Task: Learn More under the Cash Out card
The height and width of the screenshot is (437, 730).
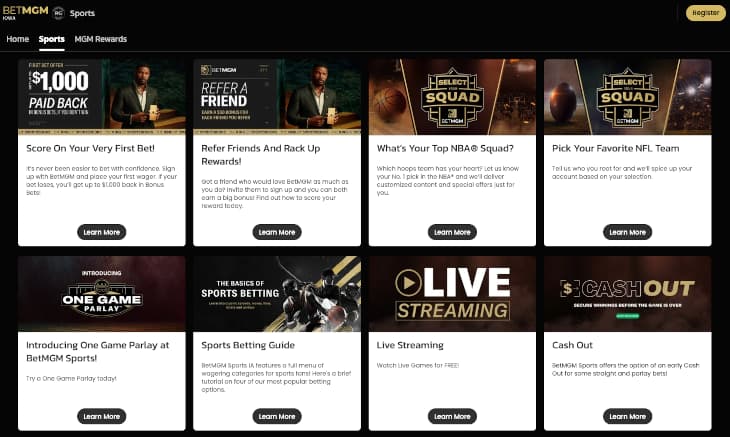Action: click(x=628, y=417)
